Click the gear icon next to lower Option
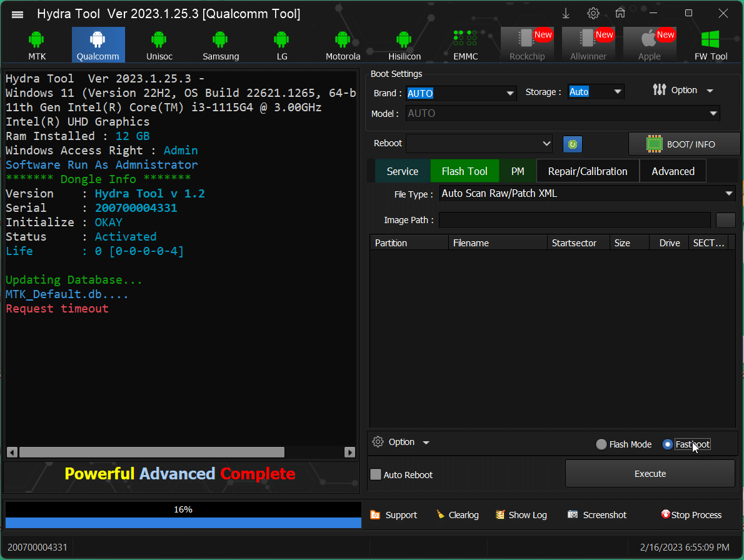Image resolution: width=744 pixels, height=560 pixels. tap(378, 442)
